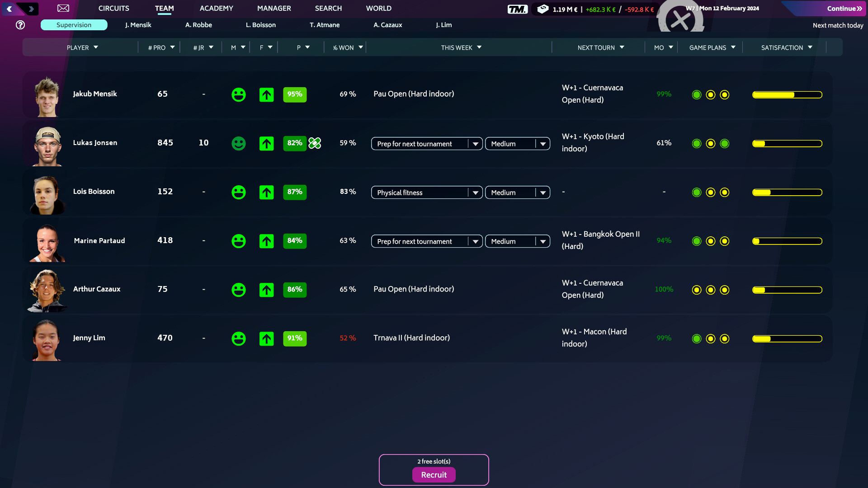
Task: Open the SATISFACTION column sort dropdown
Action: (786, 47)
